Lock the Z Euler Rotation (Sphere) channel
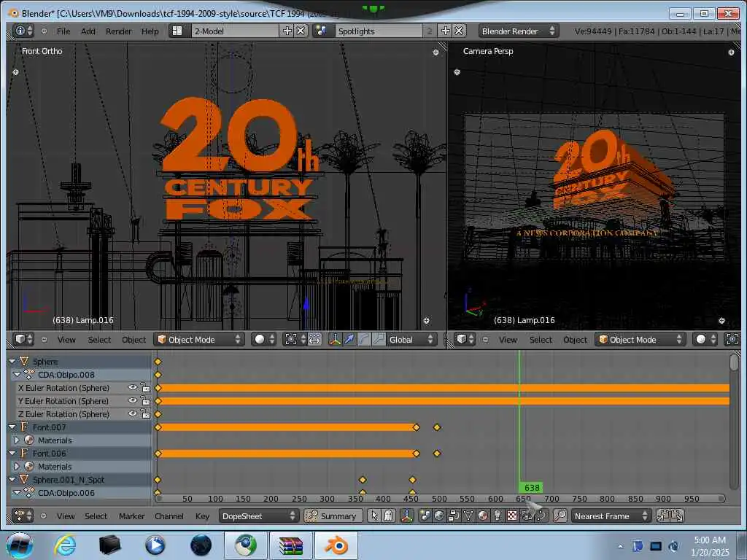This screenshot has width=747, height=560. click(x=145, y=414)
